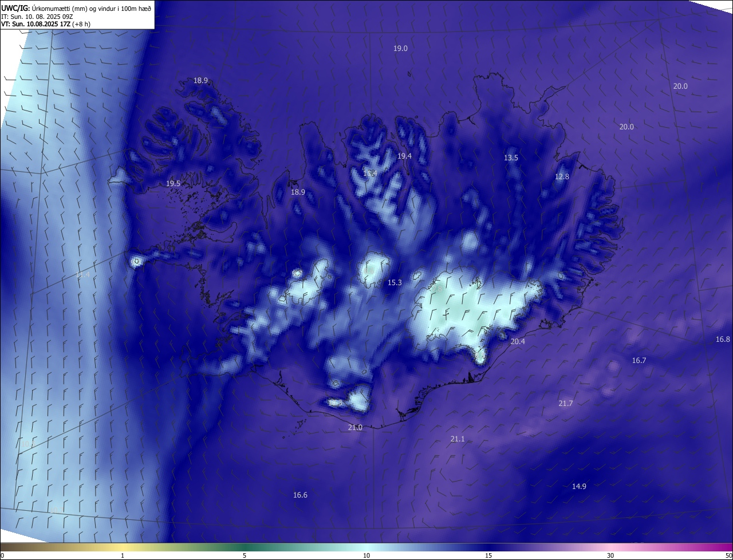
Task: Click the colour scale tick label 1
Action: coord(123,555)
